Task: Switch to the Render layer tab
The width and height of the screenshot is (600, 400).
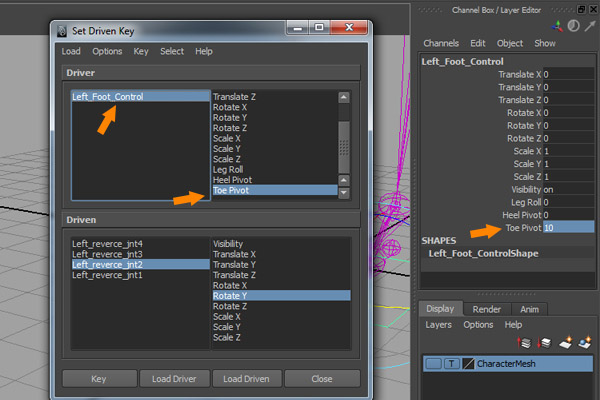Action: [486, 309]
